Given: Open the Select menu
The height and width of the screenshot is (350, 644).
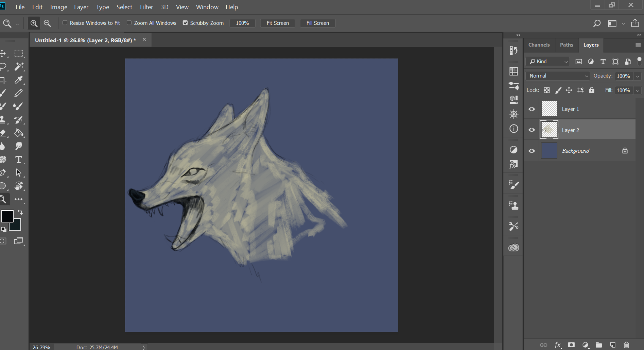Looking at the screenshot, I should click(124, 7).
